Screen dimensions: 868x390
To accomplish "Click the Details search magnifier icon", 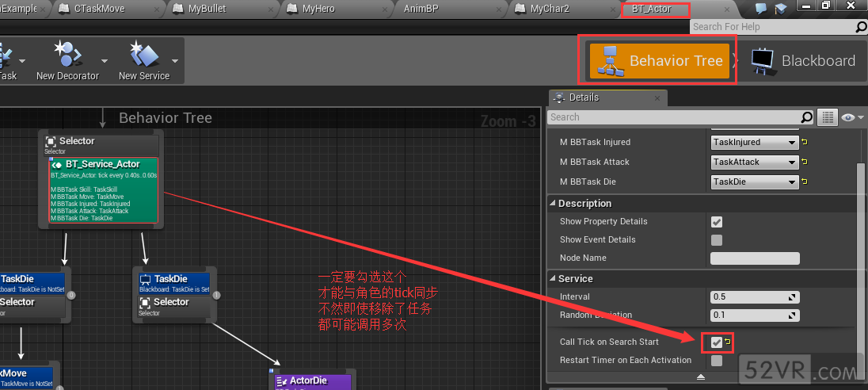I will 807,117.
